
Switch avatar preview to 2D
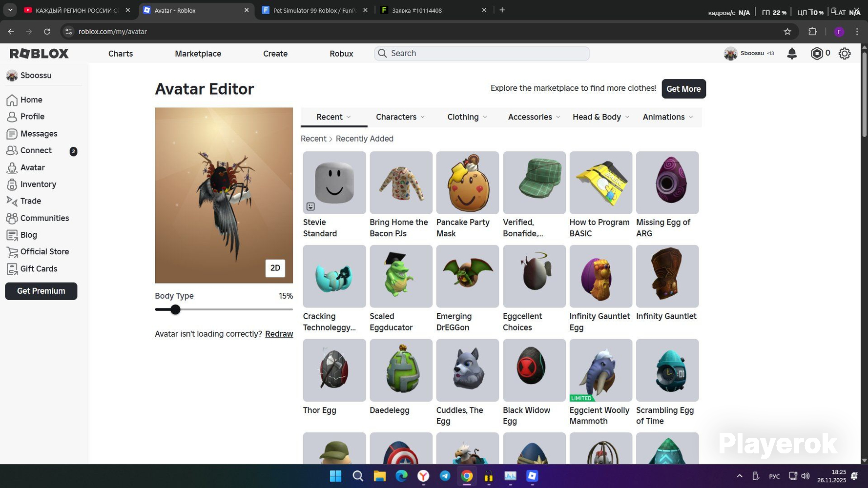[x=275, y=268]
